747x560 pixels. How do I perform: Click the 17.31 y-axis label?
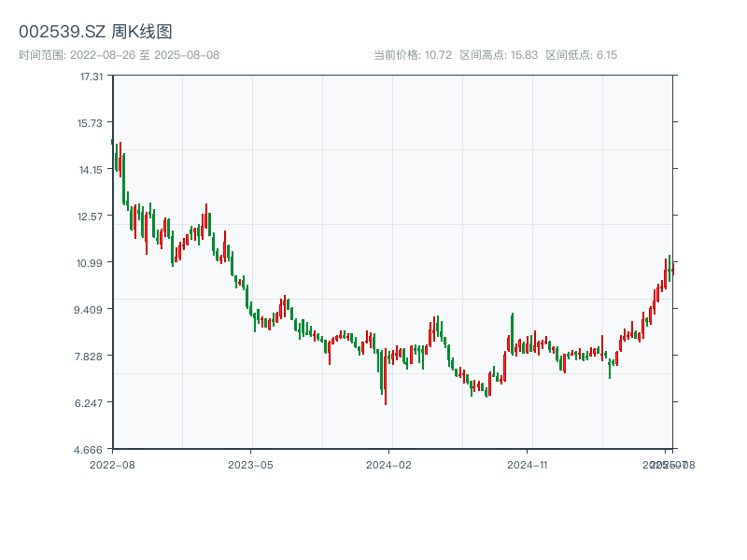pos(92,77)
